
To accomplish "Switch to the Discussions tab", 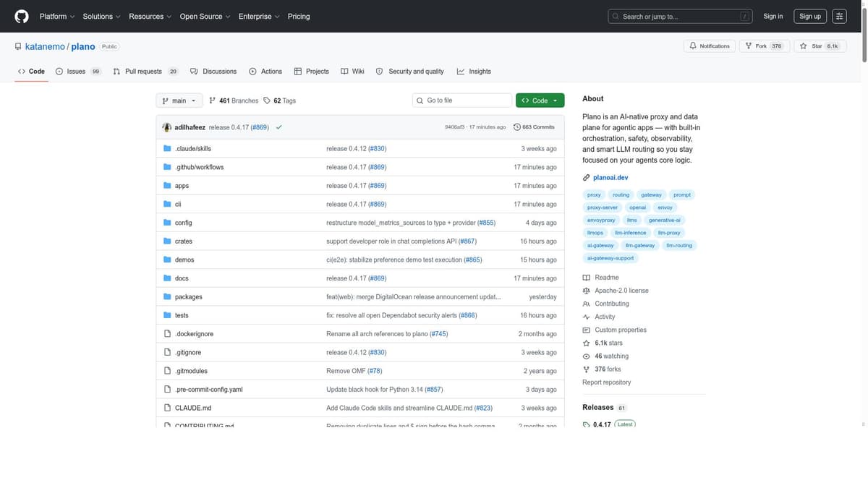I will (x=213, y=72).
